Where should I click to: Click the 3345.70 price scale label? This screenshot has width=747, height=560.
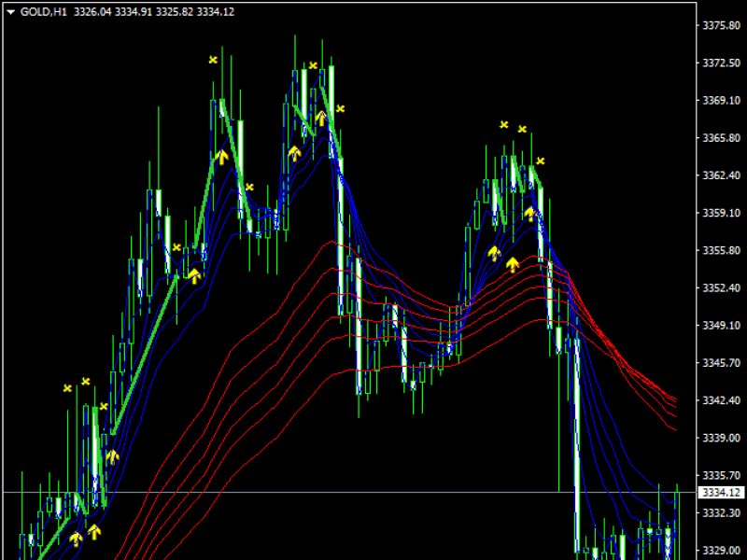tap(720, 363)
